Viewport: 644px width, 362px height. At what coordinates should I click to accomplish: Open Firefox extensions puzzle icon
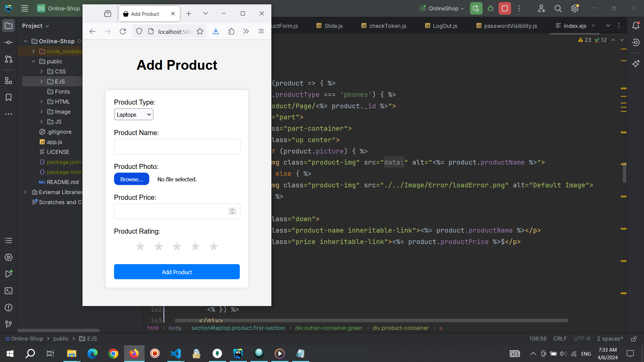231,32
